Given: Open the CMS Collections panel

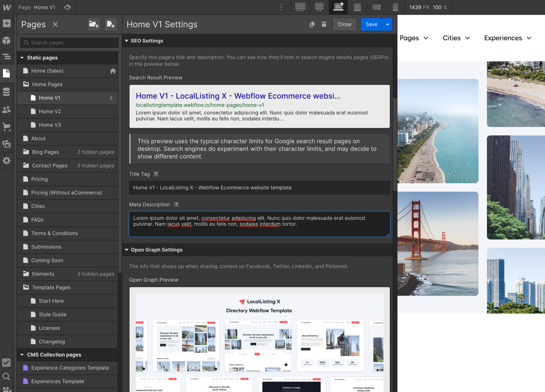Looking at the screenshot, I should point(6,92).
